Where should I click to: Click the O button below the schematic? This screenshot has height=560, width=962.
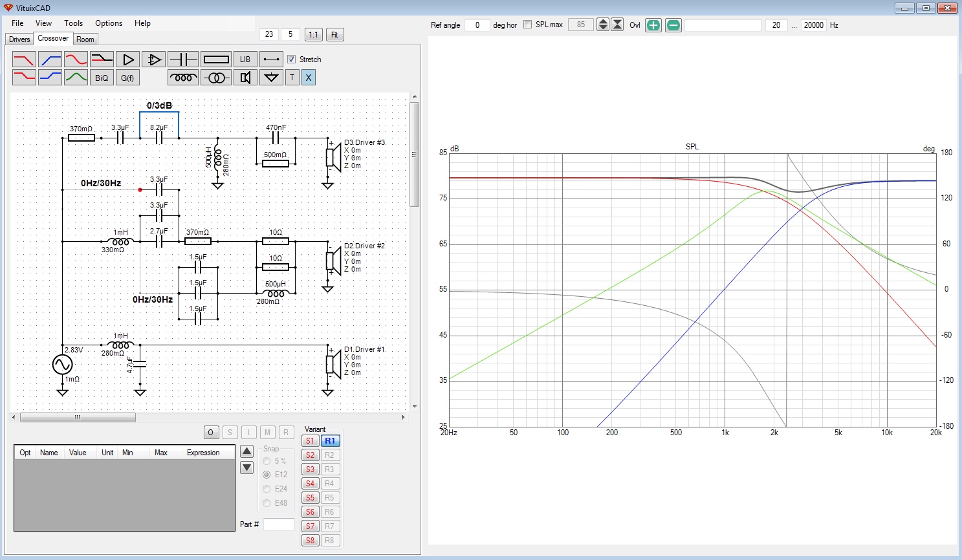tap(210, 433)
